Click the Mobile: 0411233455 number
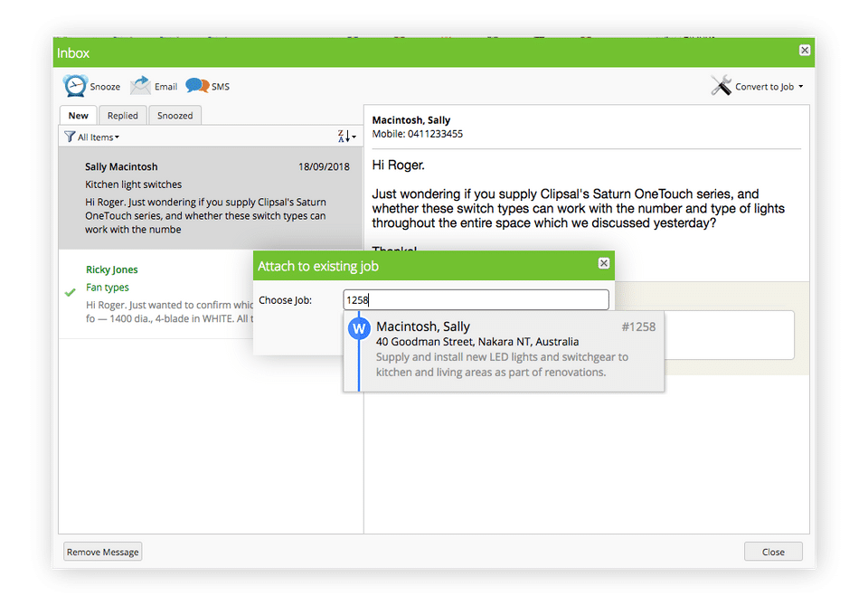 click(x=418, y=134)
